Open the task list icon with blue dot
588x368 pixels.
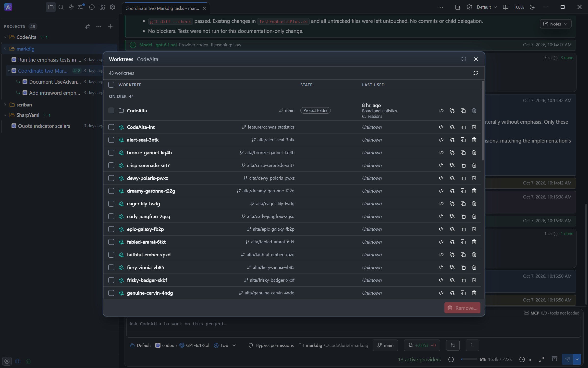[81, 7]
